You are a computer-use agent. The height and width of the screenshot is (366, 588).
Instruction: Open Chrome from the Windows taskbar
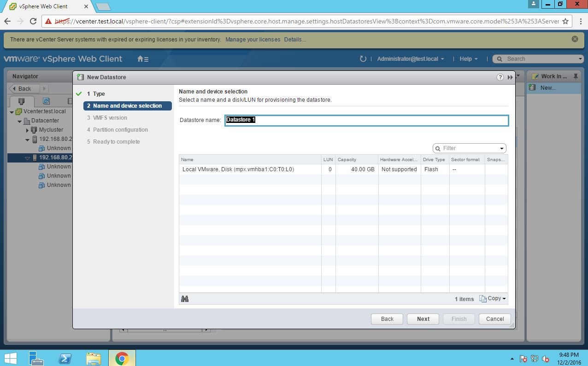click(122, 358)
